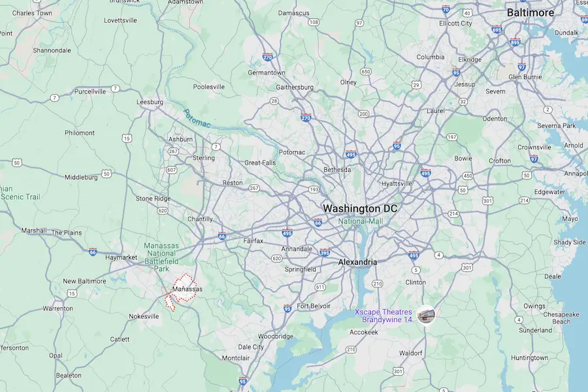Select the Route 650 road marker

click(366, 72)
